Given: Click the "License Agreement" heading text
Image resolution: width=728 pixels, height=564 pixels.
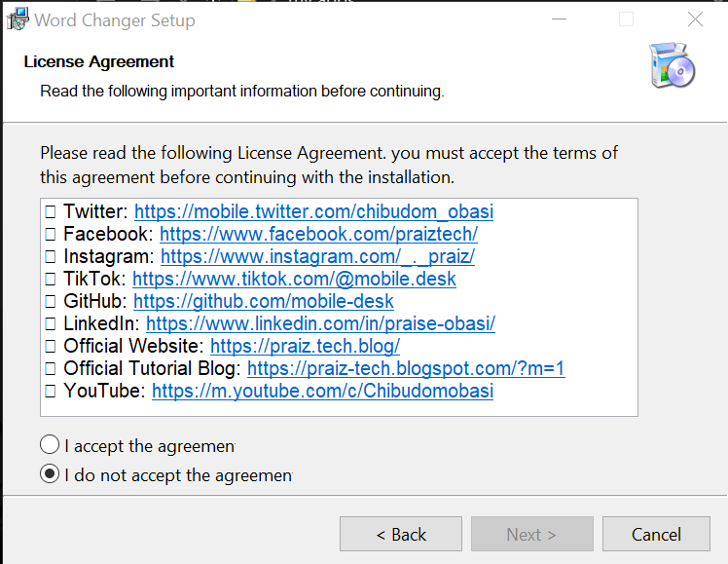Looking at the screenshot, I should 98,61.
